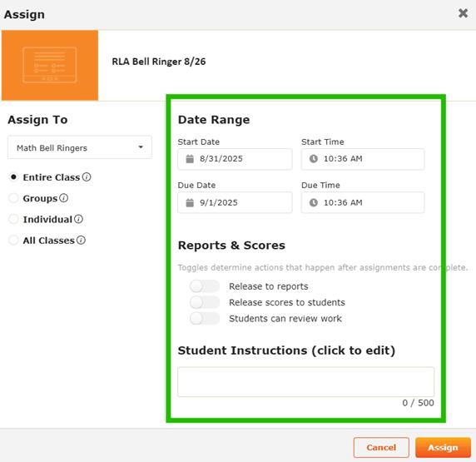Click the info icon next to Entire Class

87,176
